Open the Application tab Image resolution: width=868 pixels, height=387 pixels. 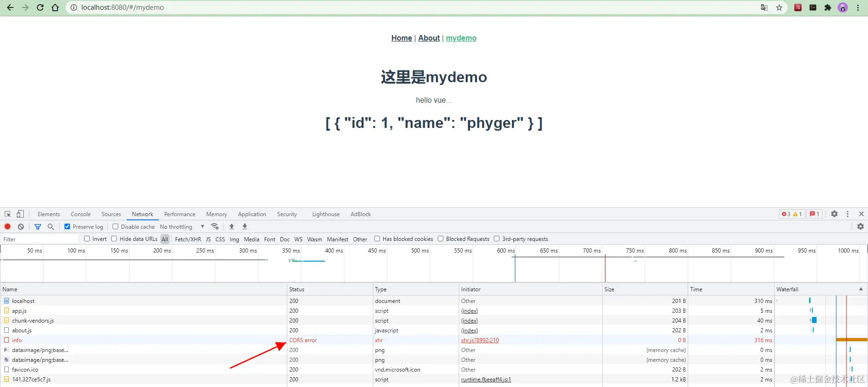coord(252,214)
